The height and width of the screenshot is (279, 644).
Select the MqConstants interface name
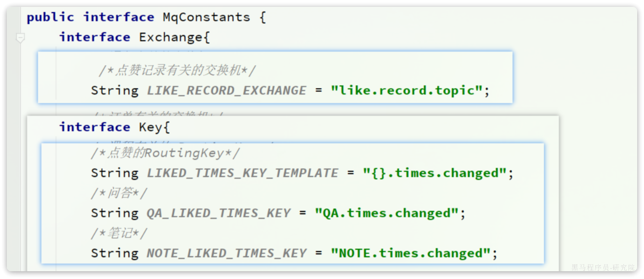point(206,17)
